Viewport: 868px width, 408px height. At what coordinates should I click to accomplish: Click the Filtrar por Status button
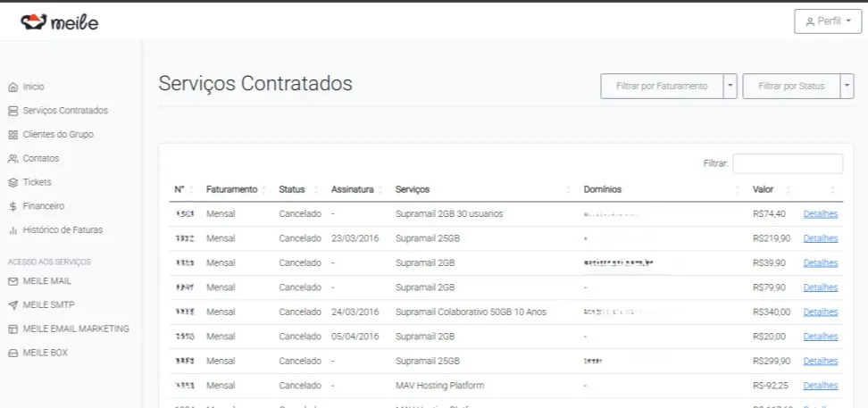tap(791, 87)
